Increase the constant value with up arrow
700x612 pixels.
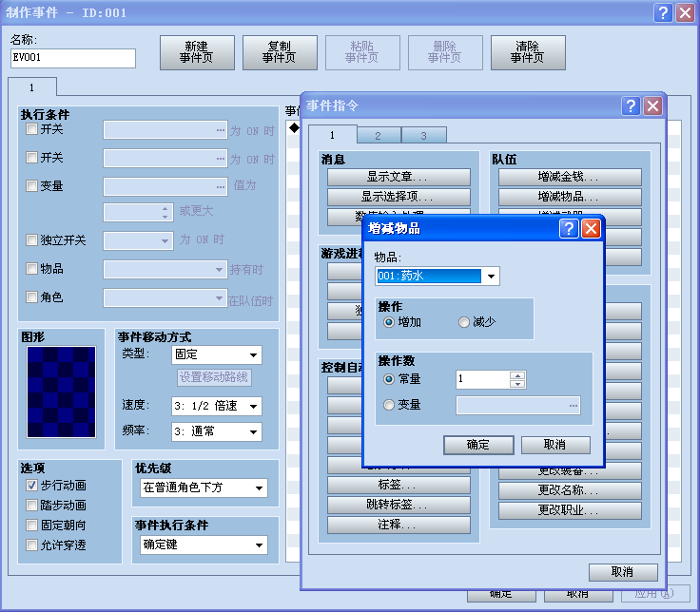tap(517, 375)
